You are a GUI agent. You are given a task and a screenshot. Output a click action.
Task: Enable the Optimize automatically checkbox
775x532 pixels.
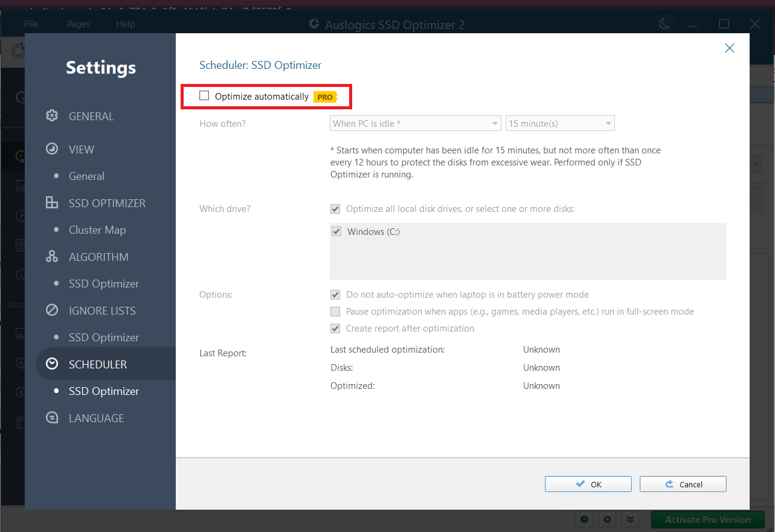click(204, 95)
